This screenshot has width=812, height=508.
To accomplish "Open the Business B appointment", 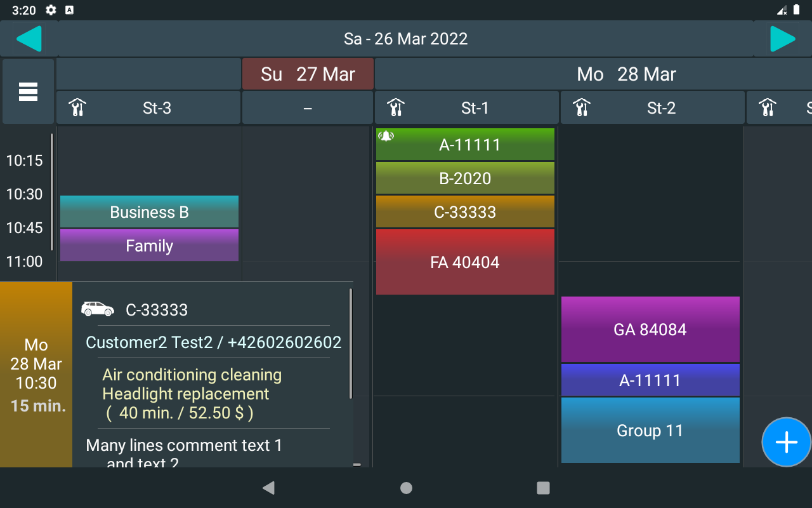I will click(149, 211).
